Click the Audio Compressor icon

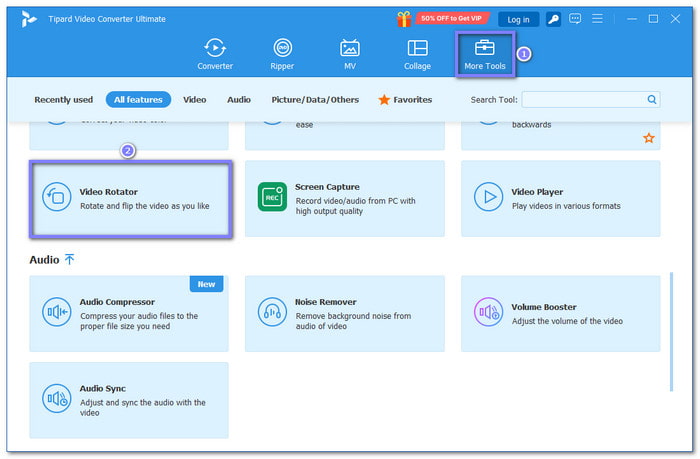pyautogui.click(x=57, y=312)
